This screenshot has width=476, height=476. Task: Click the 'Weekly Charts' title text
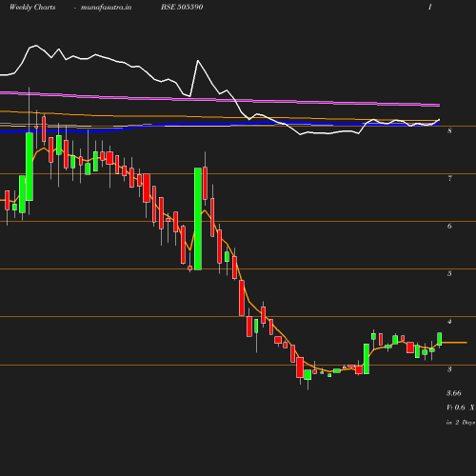[x=32, y=8]
